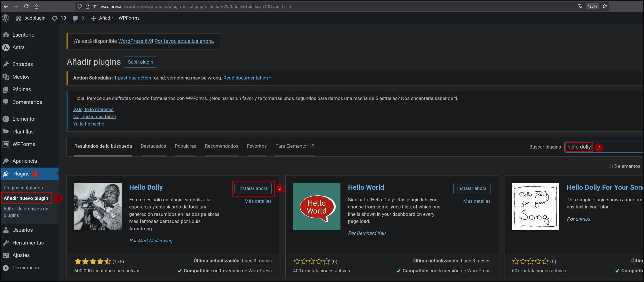Go to browser home icon

click(36, 6)
